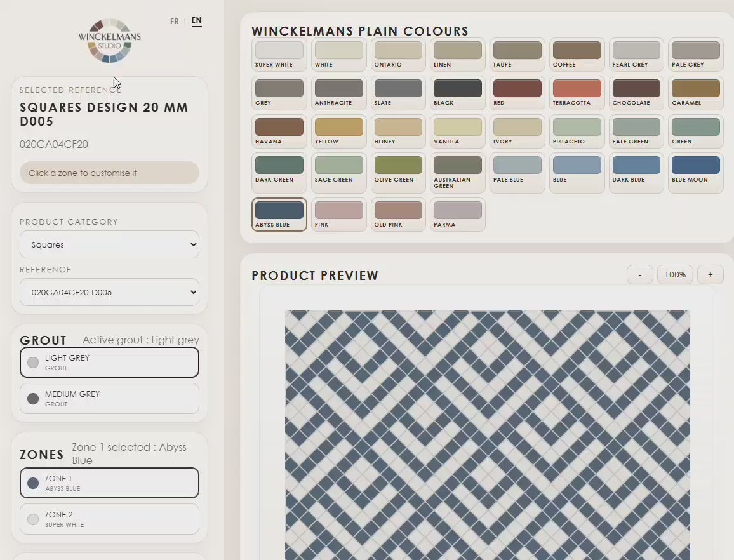Image resolution: width=734 pixels, height=560 pixels.
Task: Choose the Black colour swatch
Action: pyautogui.click(x=458, y=93)
